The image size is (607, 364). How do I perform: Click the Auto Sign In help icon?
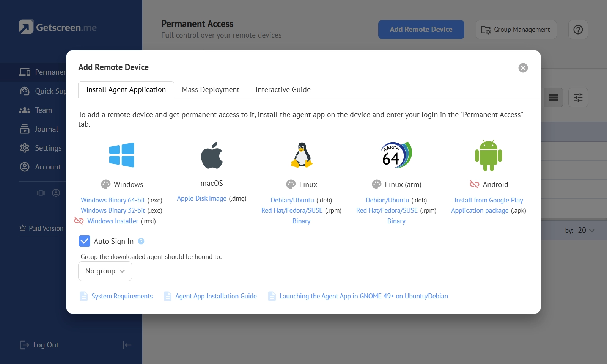(x=141, y=241)
